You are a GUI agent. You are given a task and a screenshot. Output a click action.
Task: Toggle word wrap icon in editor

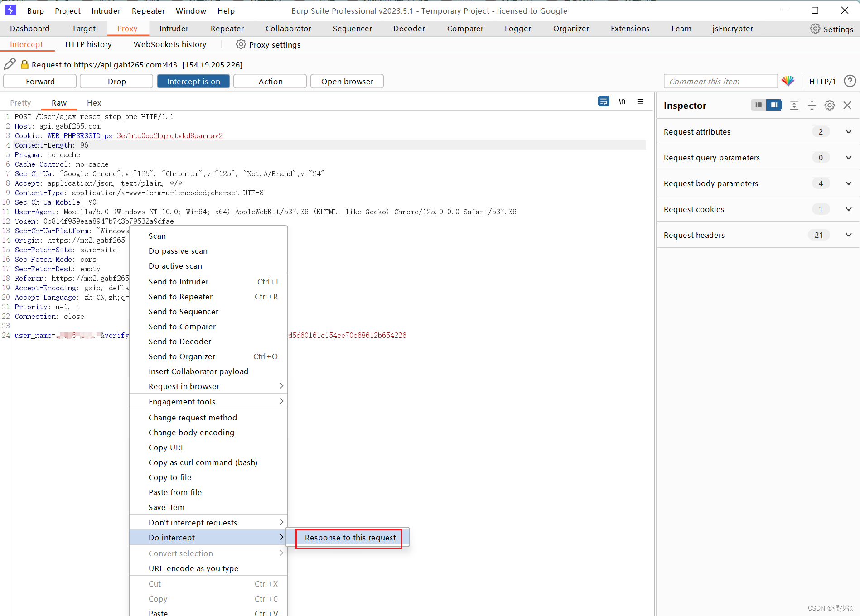pos(603,101)
